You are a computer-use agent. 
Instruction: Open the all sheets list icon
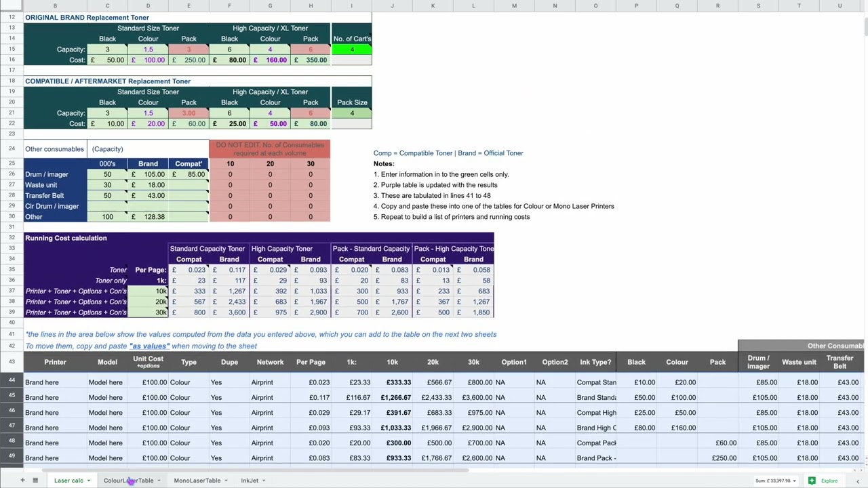tap(35, 481)
